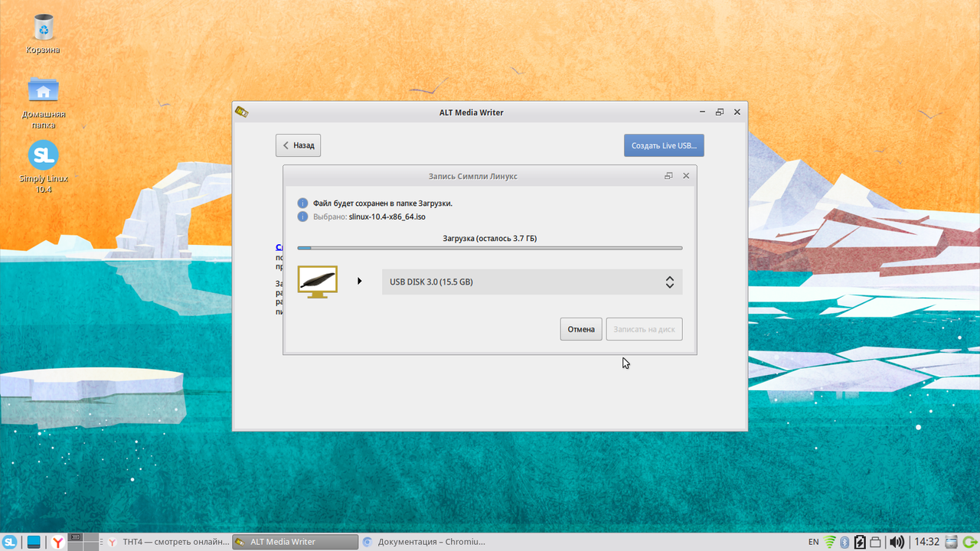
Task: Launch Yandex Browser from taskbar launcher
Action: pyautogui.click(x=58, y=542)
